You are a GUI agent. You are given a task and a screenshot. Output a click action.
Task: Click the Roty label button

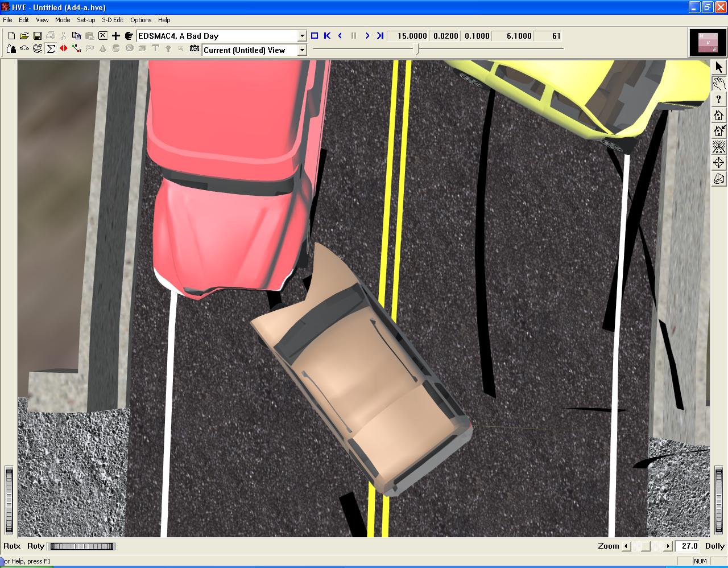[35, 546]
